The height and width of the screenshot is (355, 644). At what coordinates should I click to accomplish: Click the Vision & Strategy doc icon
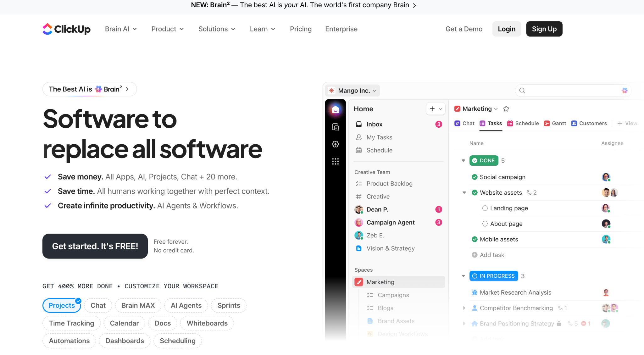tap(359, 248)
